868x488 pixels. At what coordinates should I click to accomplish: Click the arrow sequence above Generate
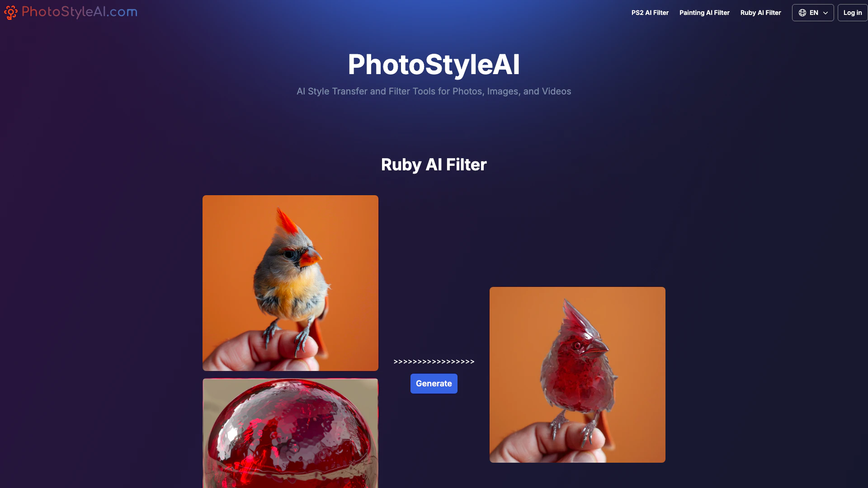434,361
